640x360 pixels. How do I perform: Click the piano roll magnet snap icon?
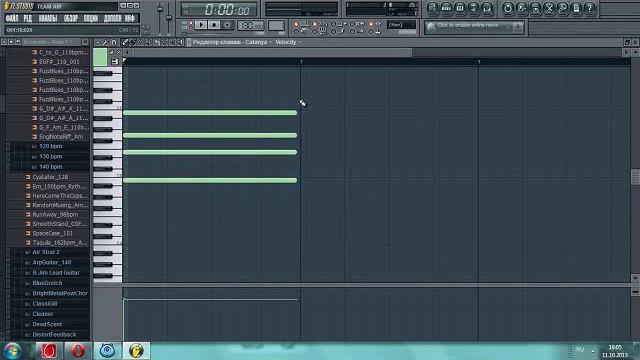[114, 42]
